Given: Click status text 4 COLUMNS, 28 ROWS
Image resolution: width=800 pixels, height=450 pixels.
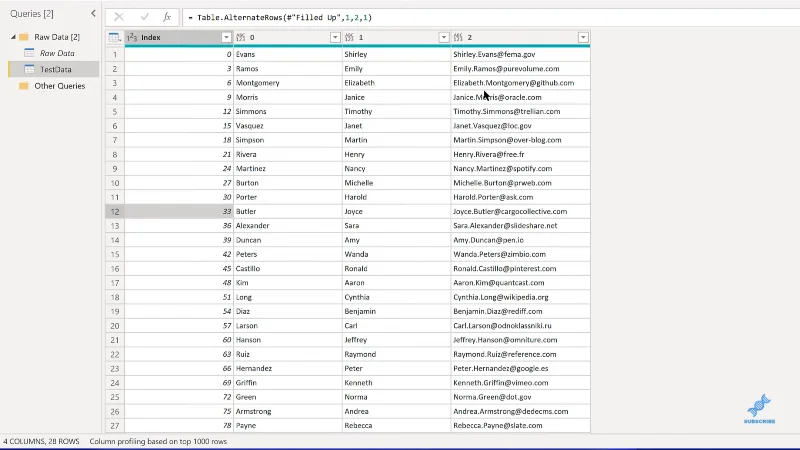Looking at the screenshot, I should [41, 441].
